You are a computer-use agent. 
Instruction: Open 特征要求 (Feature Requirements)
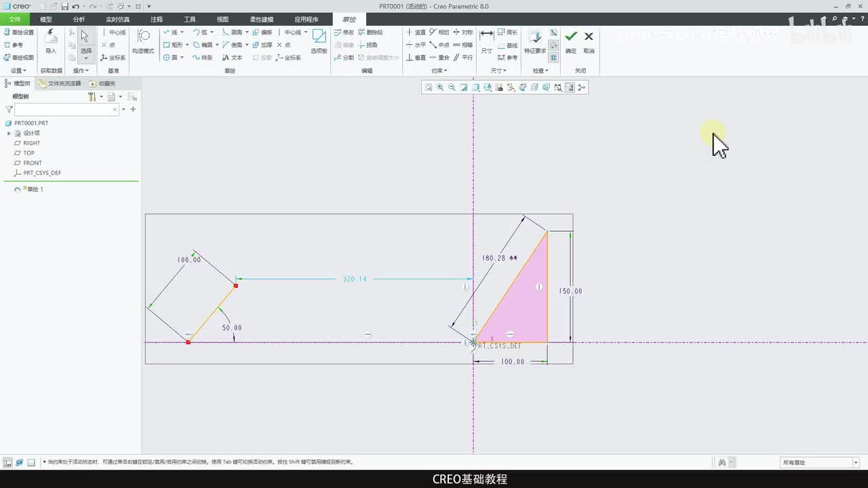pyautogui.click(x=535, y=41)
